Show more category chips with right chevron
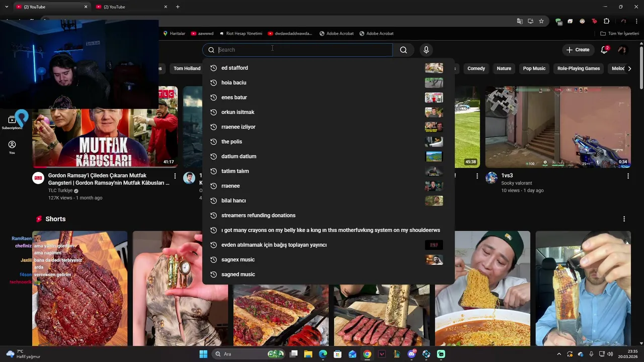Screen dimensions: 644x362 click(x=629, y=68)
